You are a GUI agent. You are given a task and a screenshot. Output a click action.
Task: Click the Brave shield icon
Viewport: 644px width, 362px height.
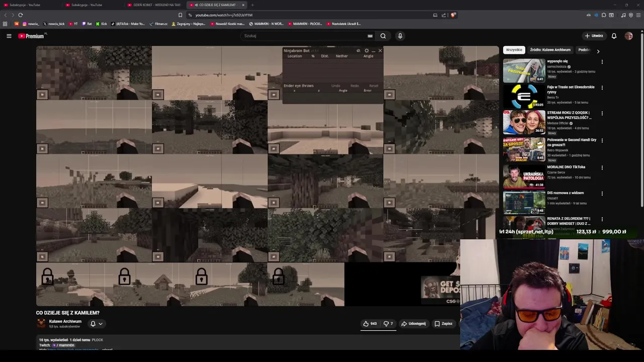[x=453, y=15]
